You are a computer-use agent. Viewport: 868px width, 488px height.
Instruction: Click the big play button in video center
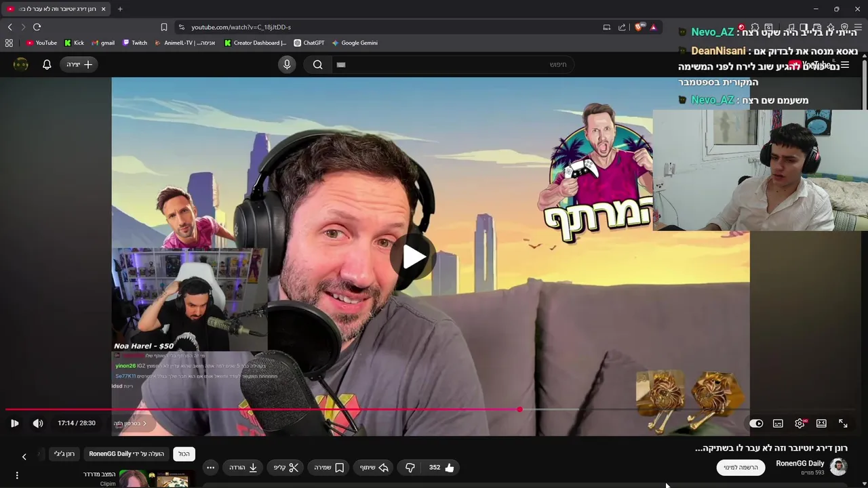(413, 257)
